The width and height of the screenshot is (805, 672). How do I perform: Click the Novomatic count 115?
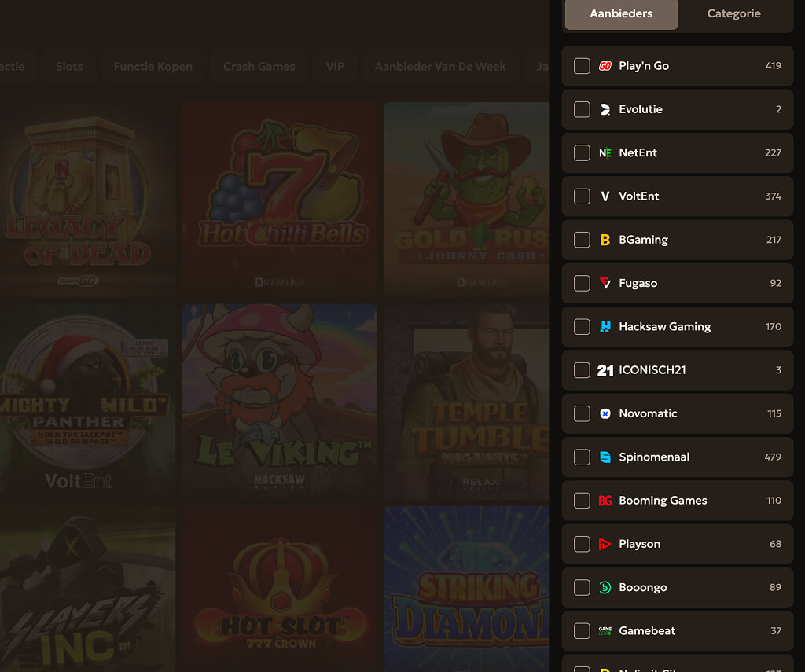(774, 413)
